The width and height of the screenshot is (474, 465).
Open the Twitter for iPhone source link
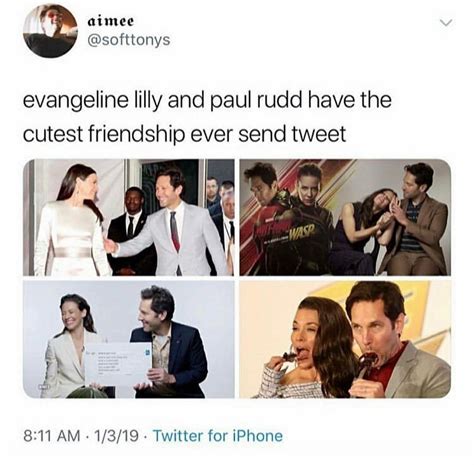pos(218,436)
